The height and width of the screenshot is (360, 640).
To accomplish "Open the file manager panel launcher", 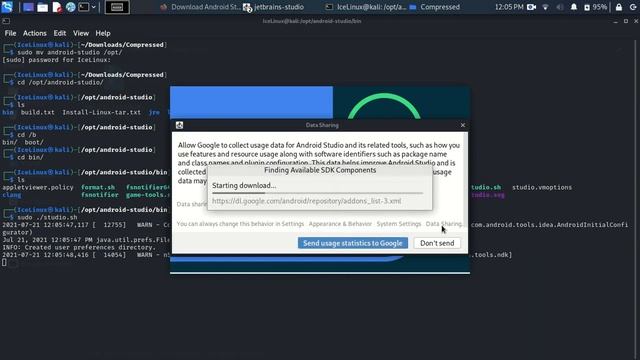I will point(42,7).
